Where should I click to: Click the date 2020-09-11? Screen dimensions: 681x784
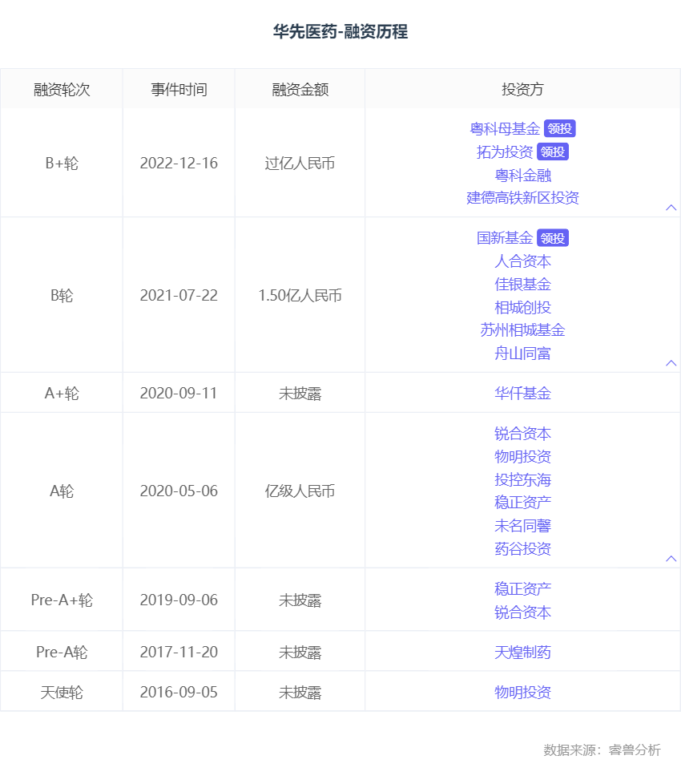[x=179, y=394]
